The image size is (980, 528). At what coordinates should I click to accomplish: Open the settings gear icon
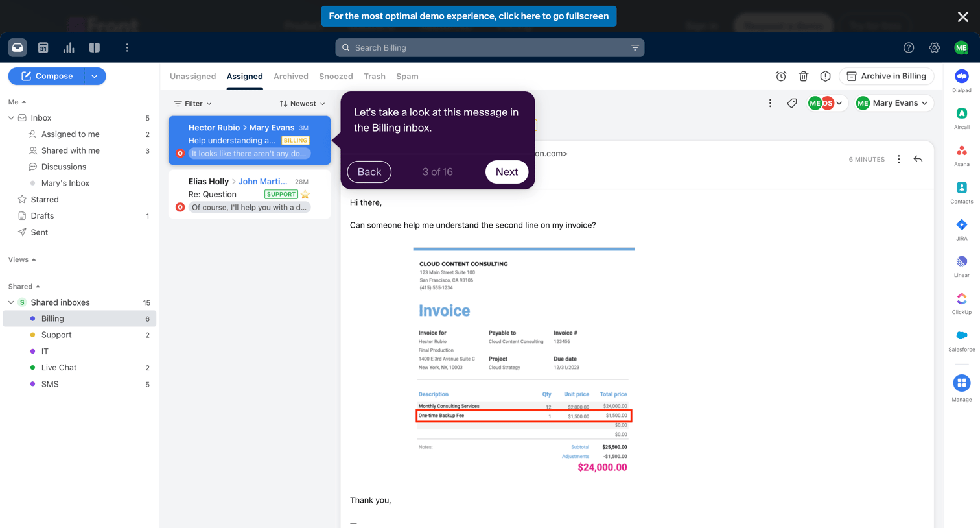pyautogui.click(x=935, y=47)
